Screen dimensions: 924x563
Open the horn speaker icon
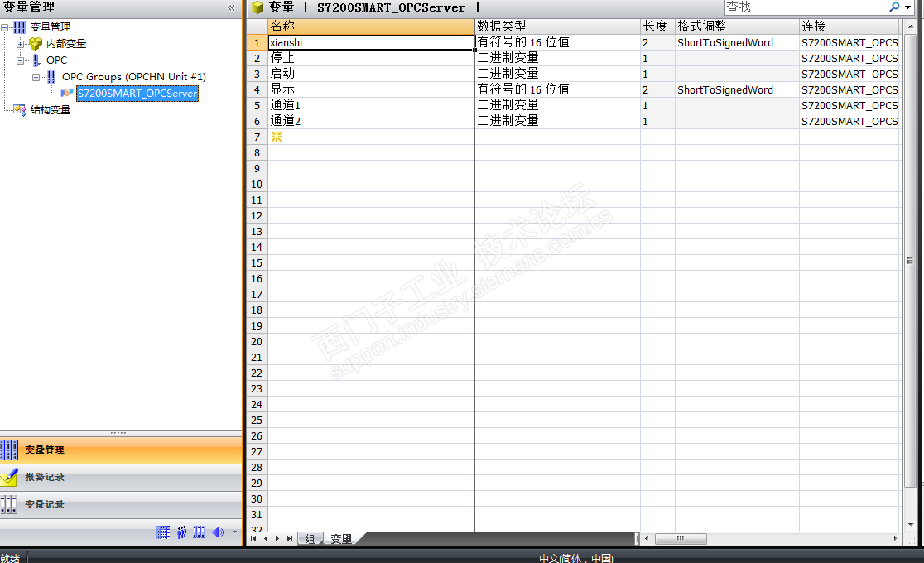(218, 532)
